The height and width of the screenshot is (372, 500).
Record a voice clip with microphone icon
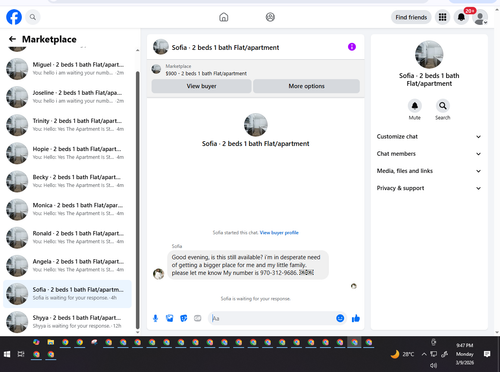155,318
